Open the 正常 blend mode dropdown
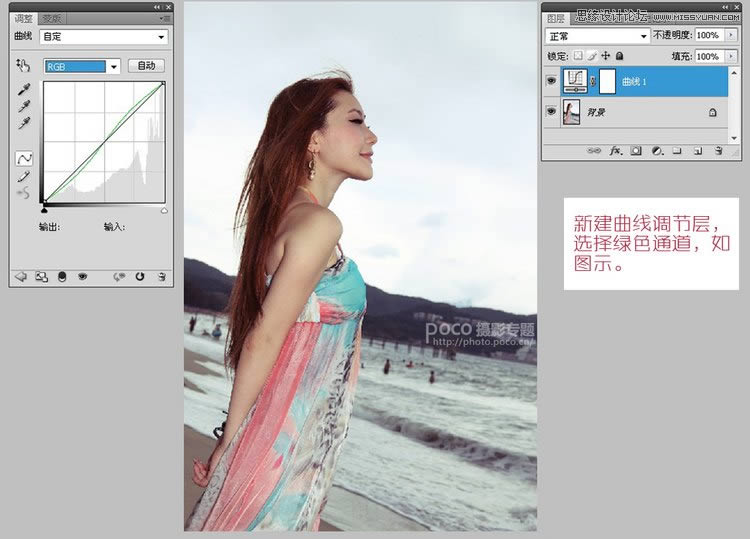The width and height of the screenshot is (750, 539). (597, 35)
